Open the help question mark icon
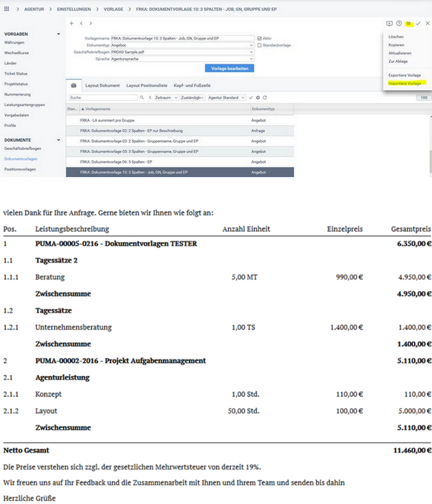The image size is (432, 504). (x=399, y=23)
